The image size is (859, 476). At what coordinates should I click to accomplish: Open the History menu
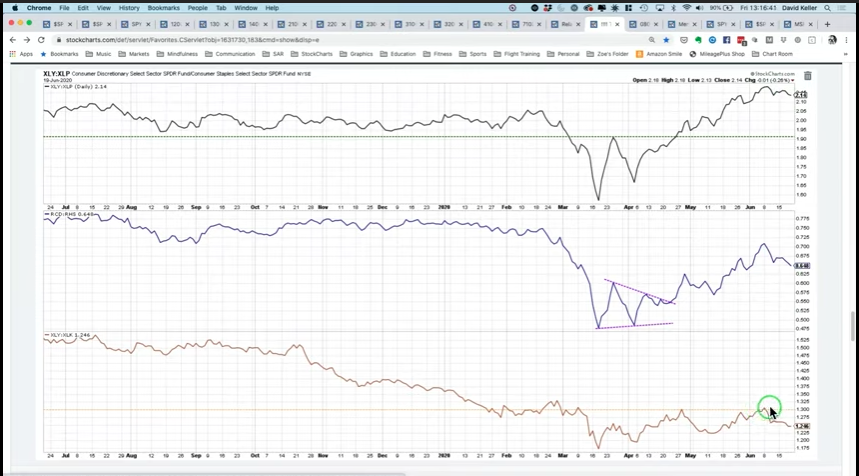[129, 7]
